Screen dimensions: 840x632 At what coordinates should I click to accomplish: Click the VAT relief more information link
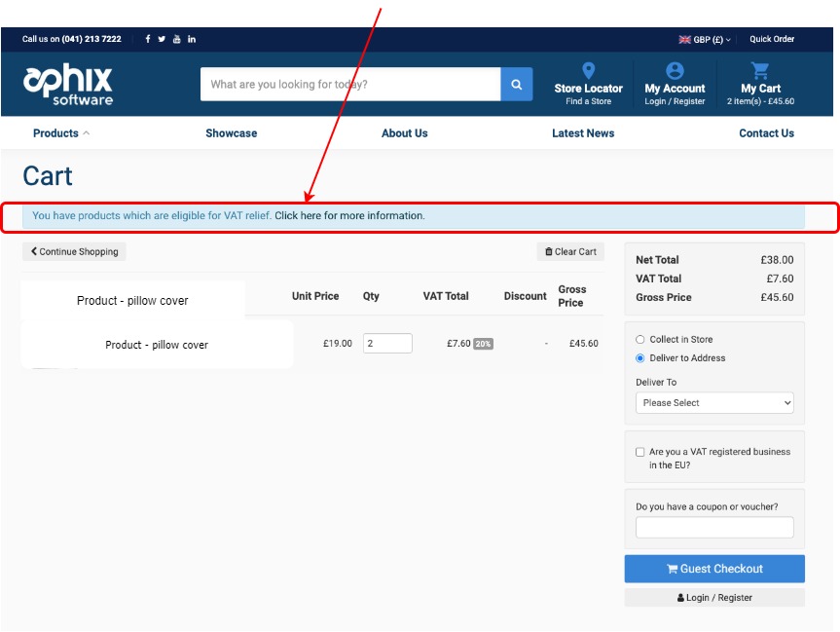[349, 216]
